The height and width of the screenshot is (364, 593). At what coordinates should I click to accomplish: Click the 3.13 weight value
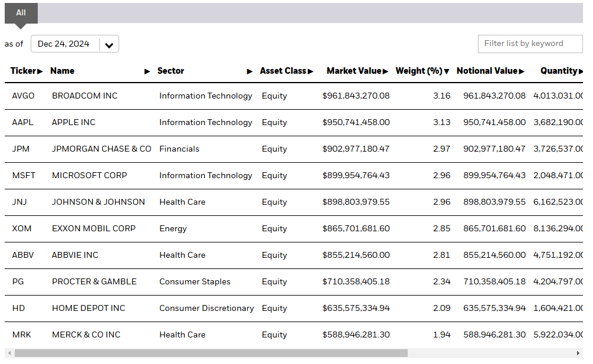[442, 123]
